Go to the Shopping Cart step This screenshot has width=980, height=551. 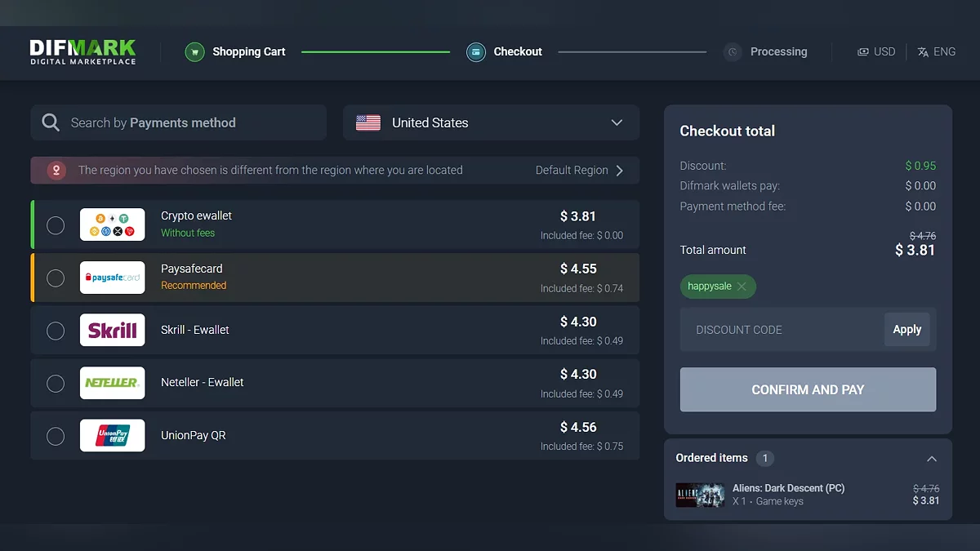[248, 52]
